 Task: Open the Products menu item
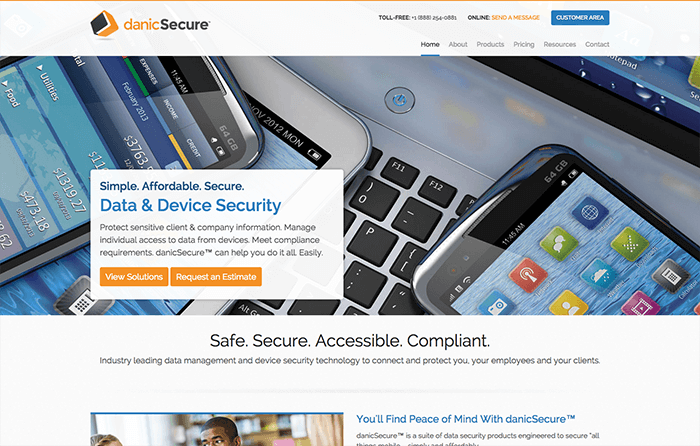click(490, 44)
